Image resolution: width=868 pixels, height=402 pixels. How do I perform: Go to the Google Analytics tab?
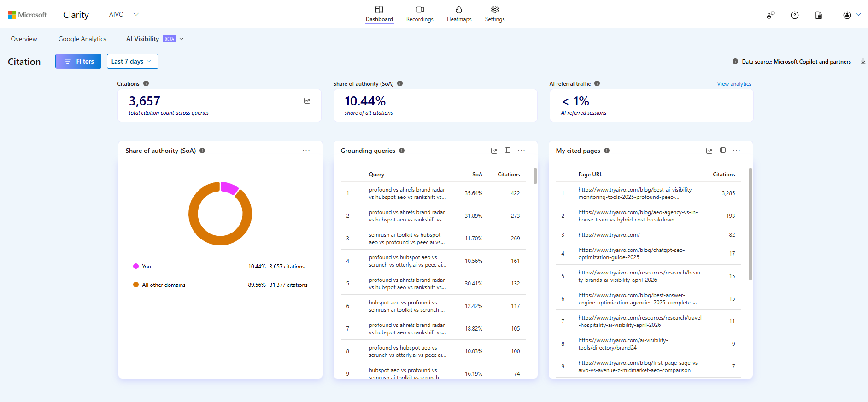(82, 39)
